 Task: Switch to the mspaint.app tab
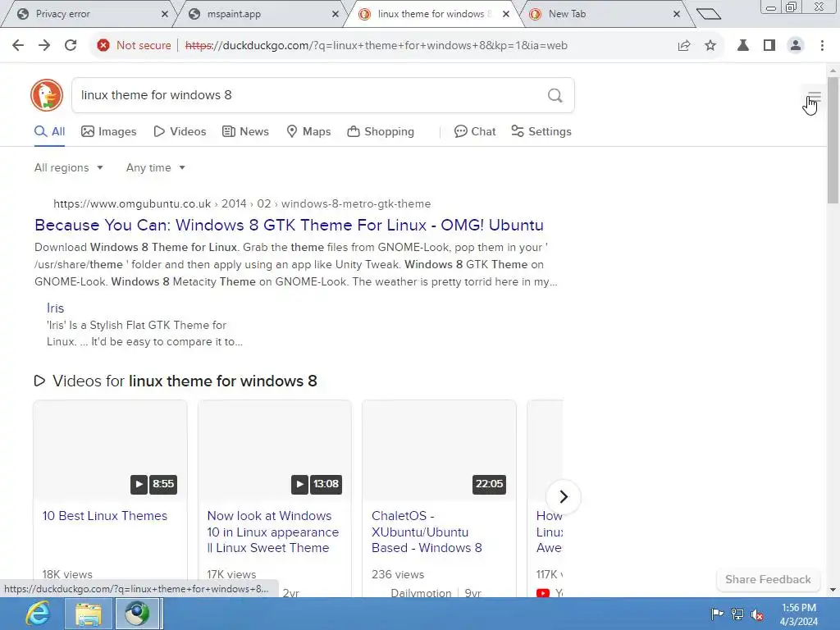pyautogui.click(x=260, y=15)
